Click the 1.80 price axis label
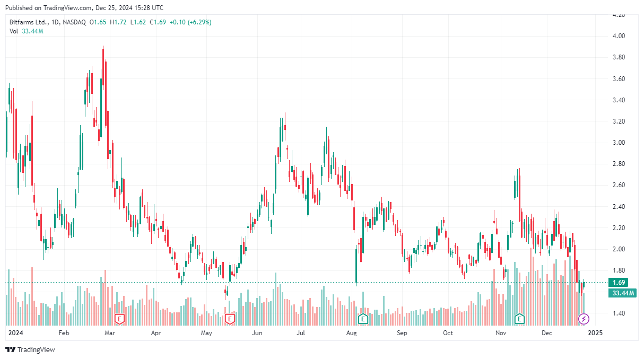The height and width of the screenshot is (359, 644). point(619,270)
